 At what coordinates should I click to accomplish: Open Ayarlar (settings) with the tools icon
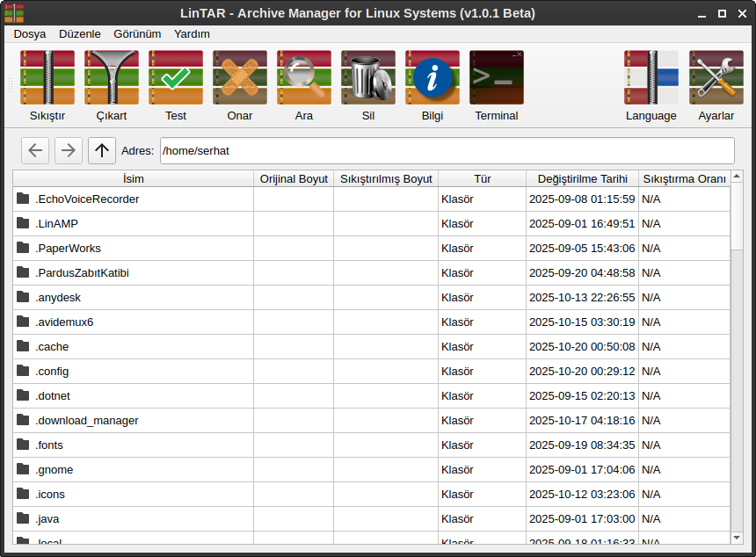[x=716, y=78]
